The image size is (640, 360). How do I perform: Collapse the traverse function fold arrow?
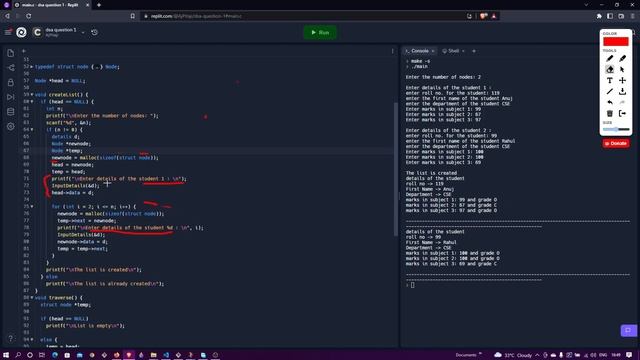coord(32,298)
